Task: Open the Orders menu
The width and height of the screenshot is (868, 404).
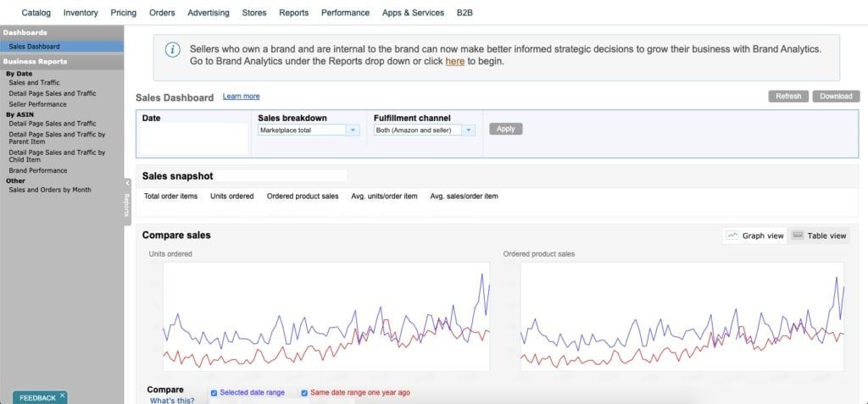Action: coord(162,12)
